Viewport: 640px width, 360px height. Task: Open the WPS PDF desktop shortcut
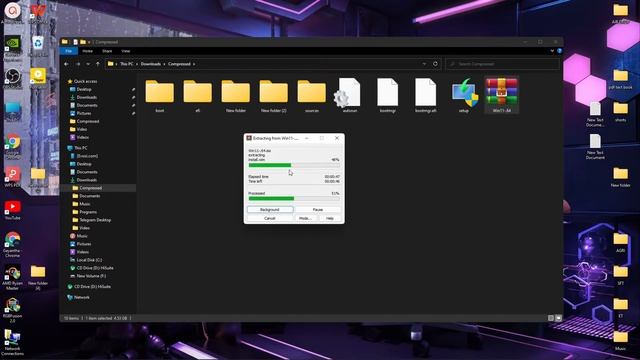coord(13,174)
